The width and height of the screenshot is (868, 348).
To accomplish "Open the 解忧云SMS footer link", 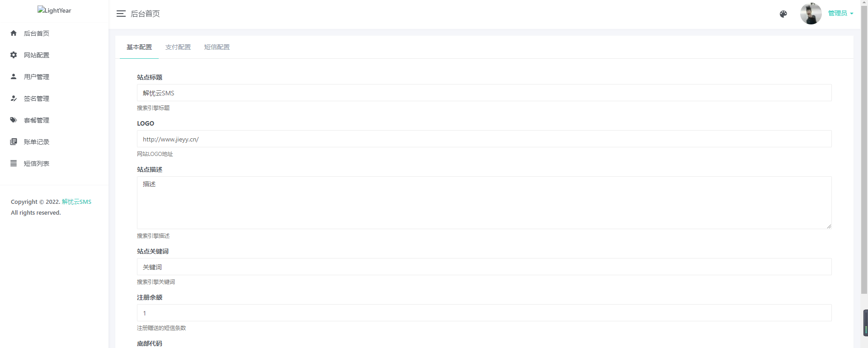I will coord(76,202).
